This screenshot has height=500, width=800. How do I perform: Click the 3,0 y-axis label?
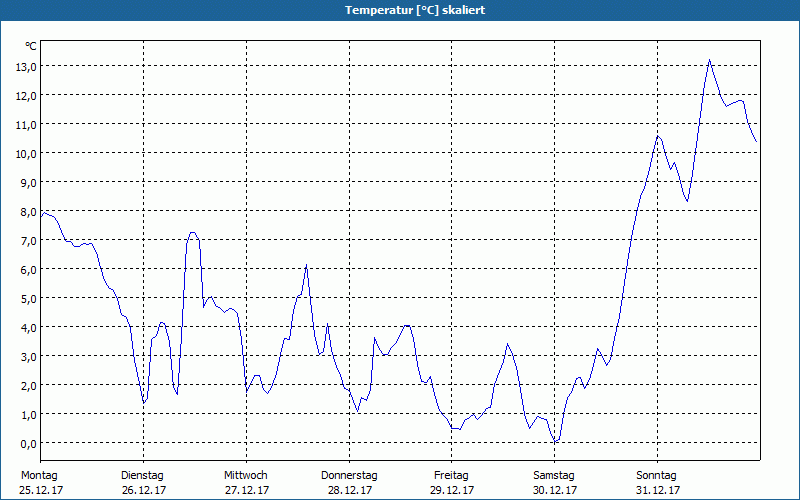pos(30,357)
